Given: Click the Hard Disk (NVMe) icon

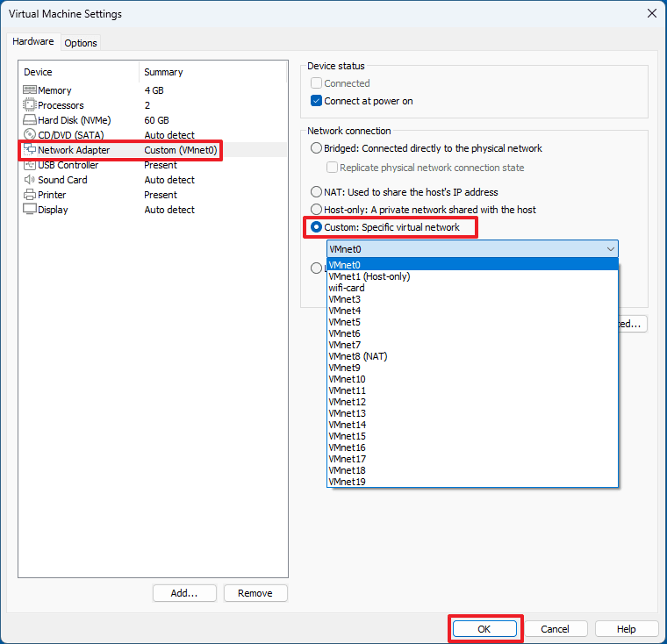Looking at the screenshot, I should click(x=29, y=120).
